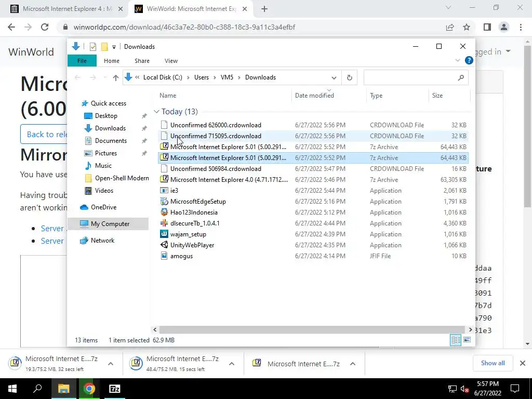Bookmark this page star icon
Viewport: 532px width, 399px height.
tap(467, 27)
